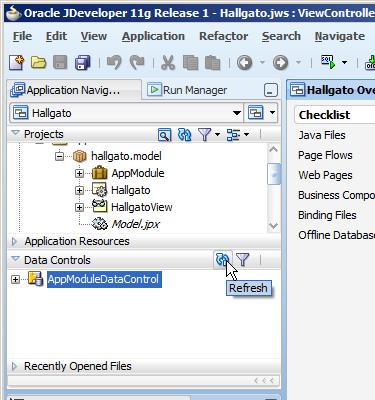
Task: Click the Save All icon
Action: coord(82,62)
